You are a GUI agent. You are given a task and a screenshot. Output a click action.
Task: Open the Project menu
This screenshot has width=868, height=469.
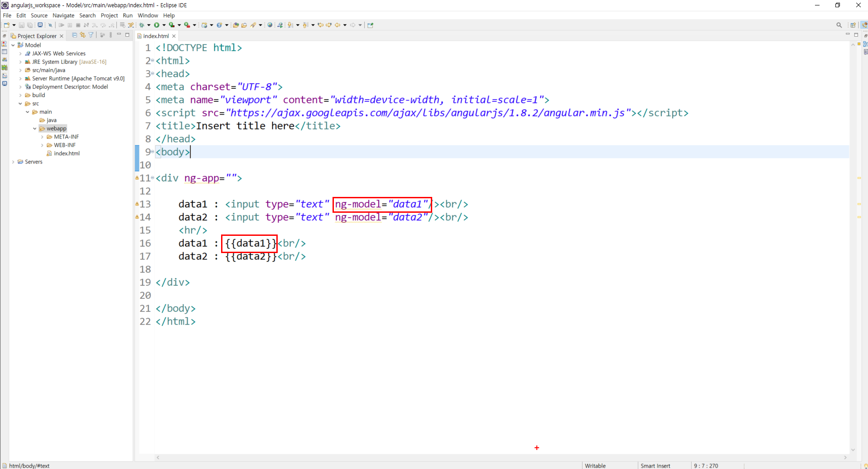pos(109,15)
